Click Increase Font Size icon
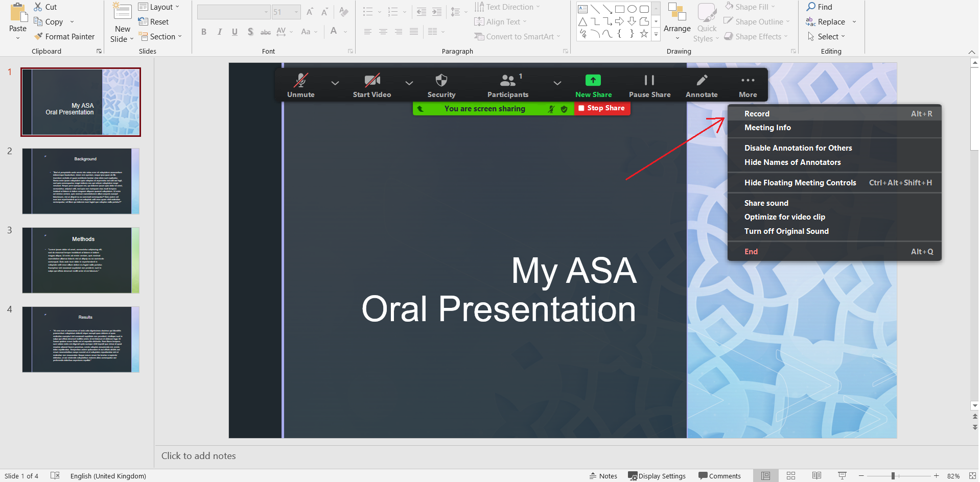The width and height of the screenshot is (980, 482). coord(310,12)
